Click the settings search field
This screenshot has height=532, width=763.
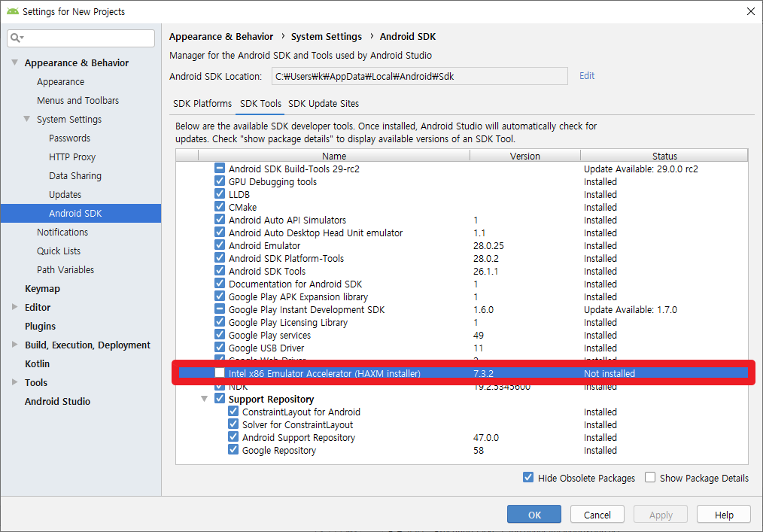click(81, 38)
